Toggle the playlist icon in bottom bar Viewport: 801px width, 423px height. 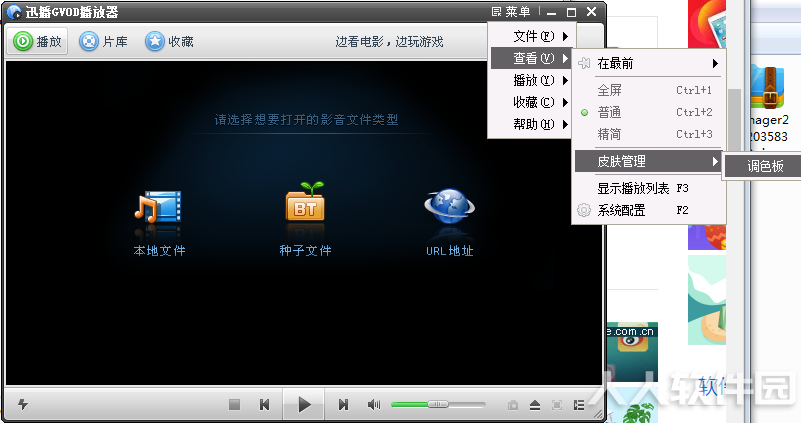pyautogui.click(x=579, y=405)
